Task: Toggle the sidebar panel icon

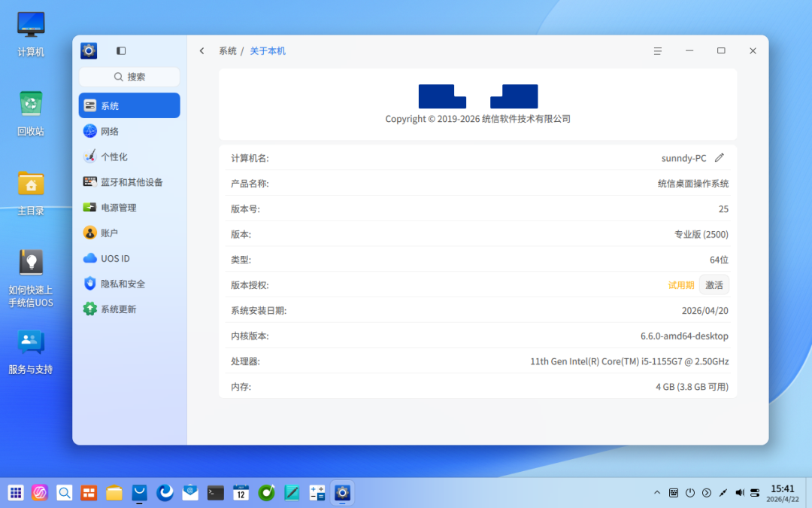Action: tap(120, 51)
